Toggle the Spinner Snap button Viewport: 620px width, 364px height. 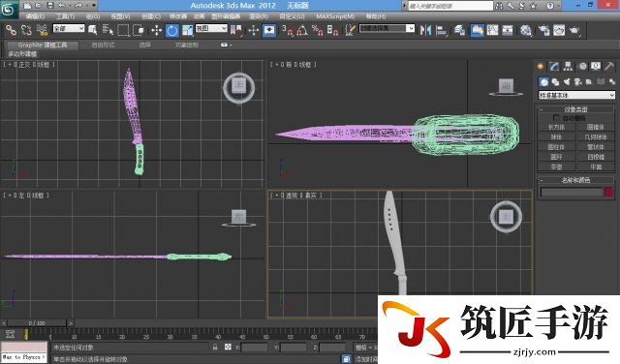pos(333,30)
